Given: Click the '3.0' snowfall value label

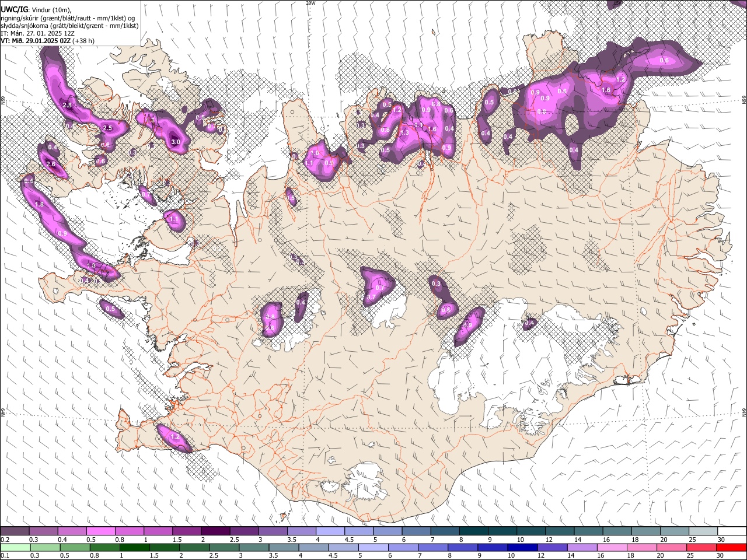Looking at the screenshot, I should tap(176, 142).
